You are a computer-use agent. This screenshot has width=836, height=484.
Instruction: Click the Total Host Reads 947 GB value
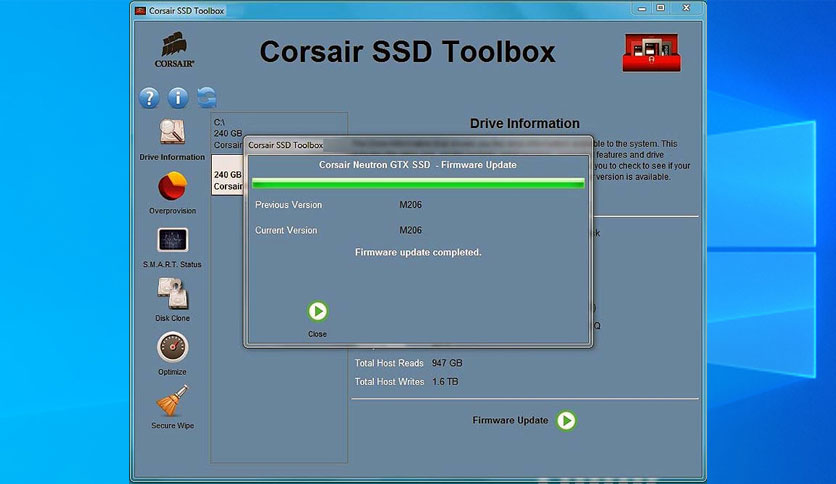(x=447, y=363)
